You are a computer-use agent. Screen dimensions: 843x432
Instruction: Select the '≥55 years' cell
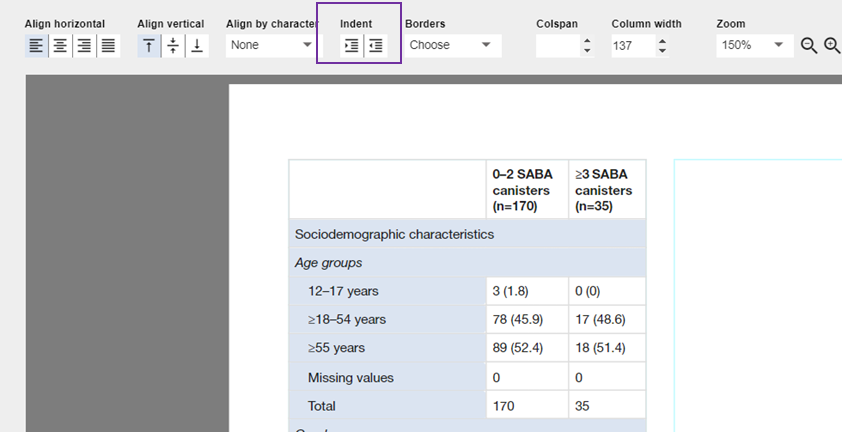tap(388, 348)
